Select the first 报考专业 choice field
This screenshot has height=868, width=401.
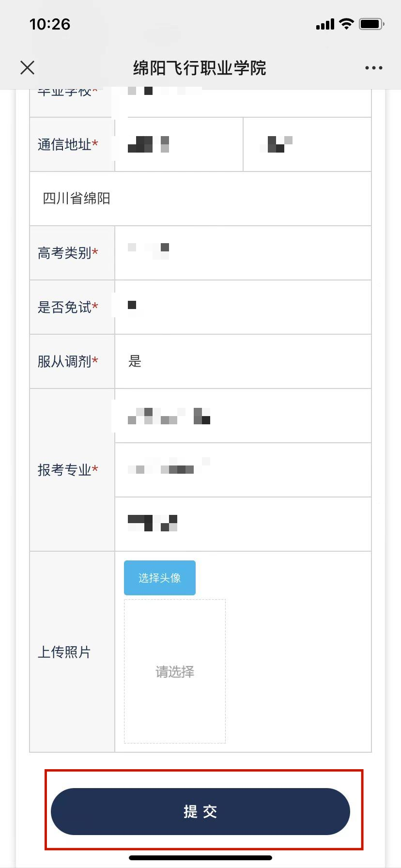243,416
